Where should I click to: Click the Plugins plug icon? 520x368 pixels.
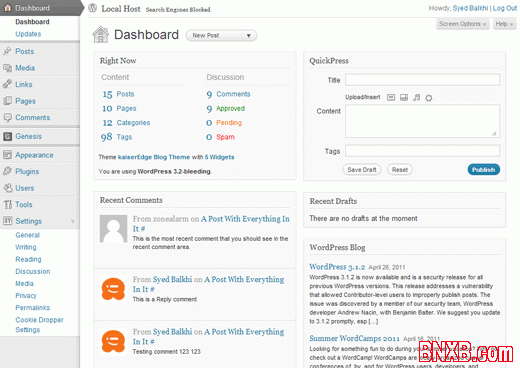point(7,171)
